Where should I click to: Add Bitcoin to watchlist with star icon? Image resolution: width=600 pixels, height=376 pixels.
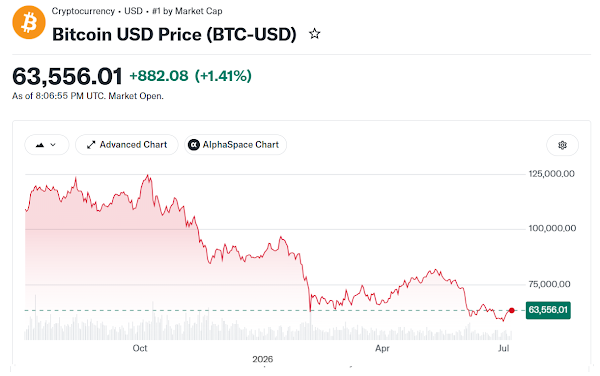(x=315, y=34)
